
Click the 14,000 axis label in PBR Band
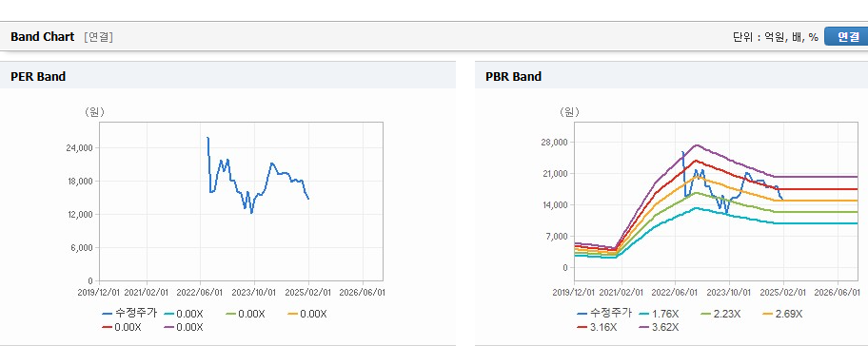coord(555,205)
